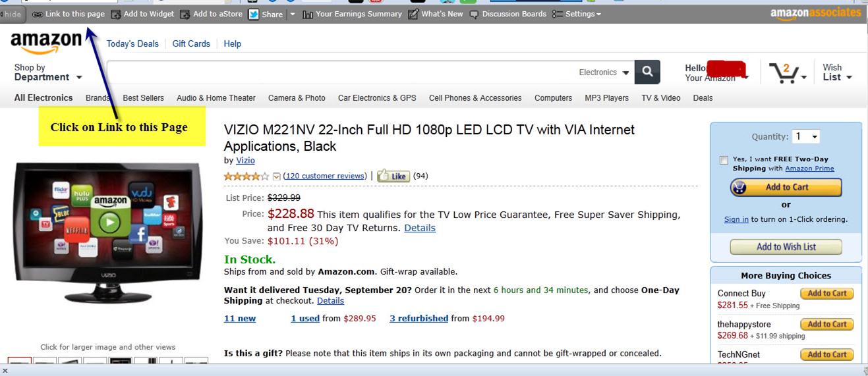Screen dimensions: 868x376
Task: Select the Best Sellers navigation item
Action: point(143,98)
